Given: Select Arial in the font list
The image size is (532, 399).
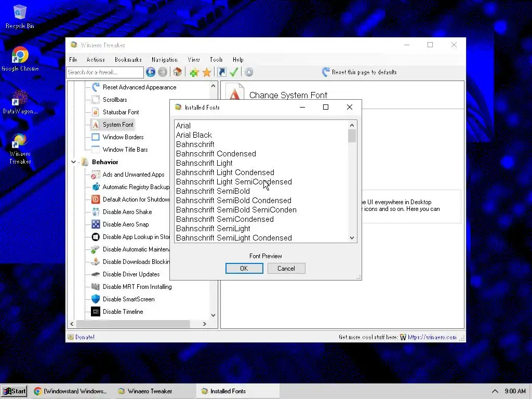Looking at the screenshot, I should point(183,126).
